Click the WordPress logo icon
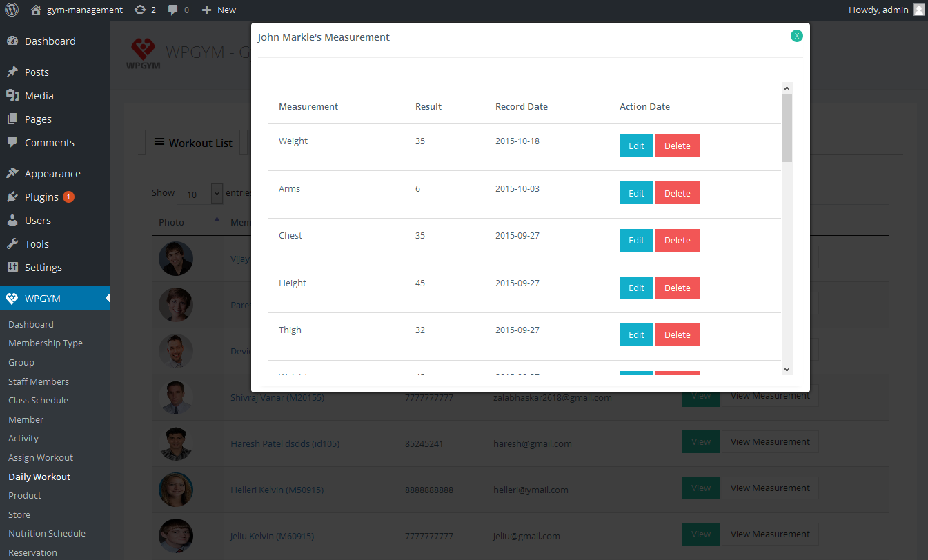This screenshot has height=560, width=928. point(12,10)
